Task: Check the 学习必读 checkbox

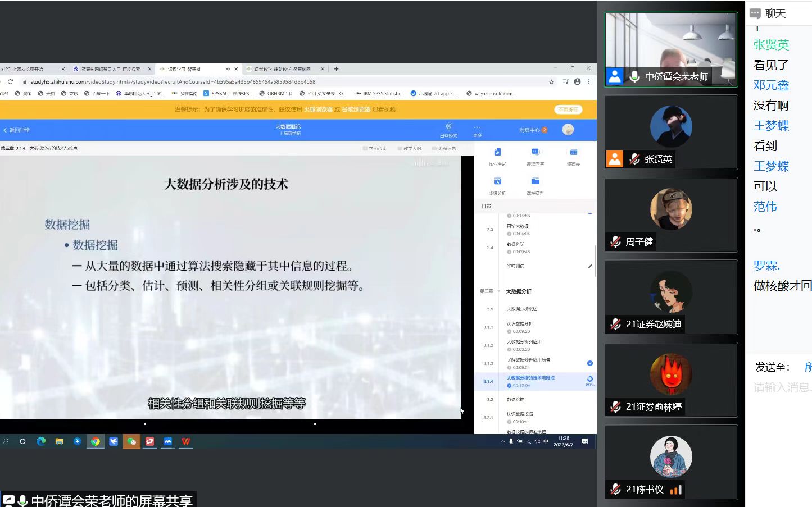Action: click(x=365, y=148)
